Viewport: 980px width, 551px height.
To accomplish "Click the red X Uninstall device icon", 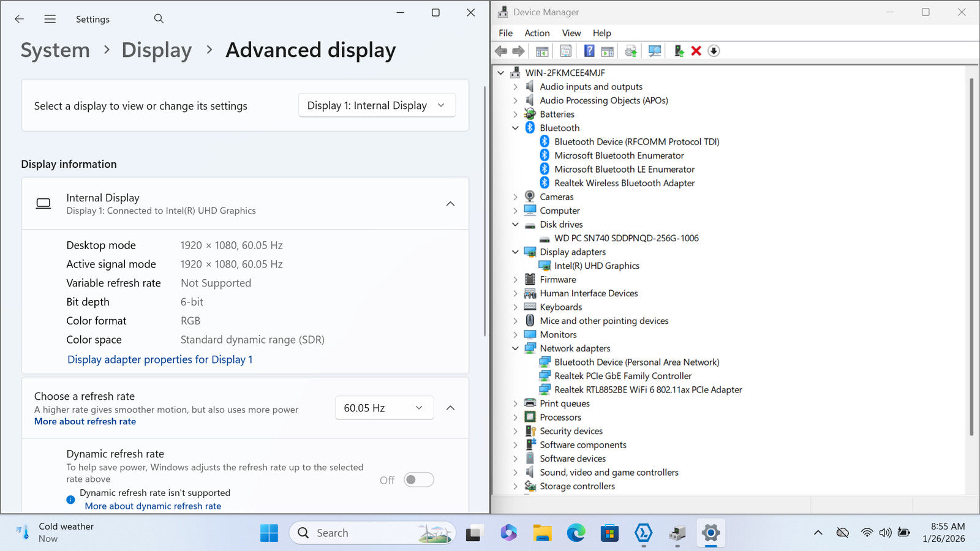I will [696, 51].
